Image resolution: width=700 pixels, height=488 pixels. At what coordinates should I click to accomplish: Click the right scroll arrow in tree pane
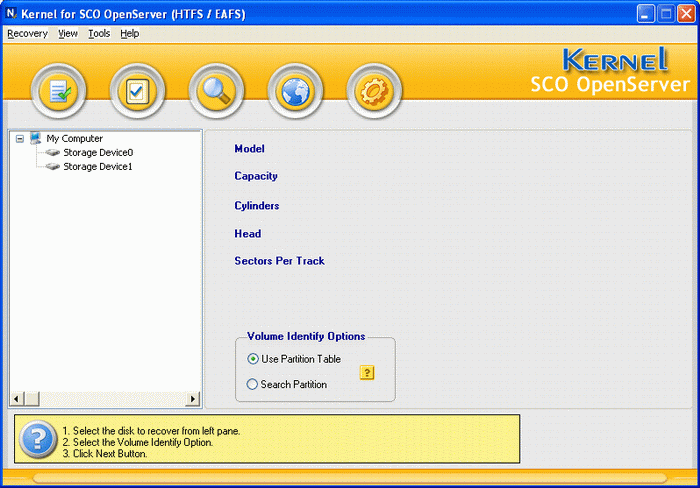193,399
